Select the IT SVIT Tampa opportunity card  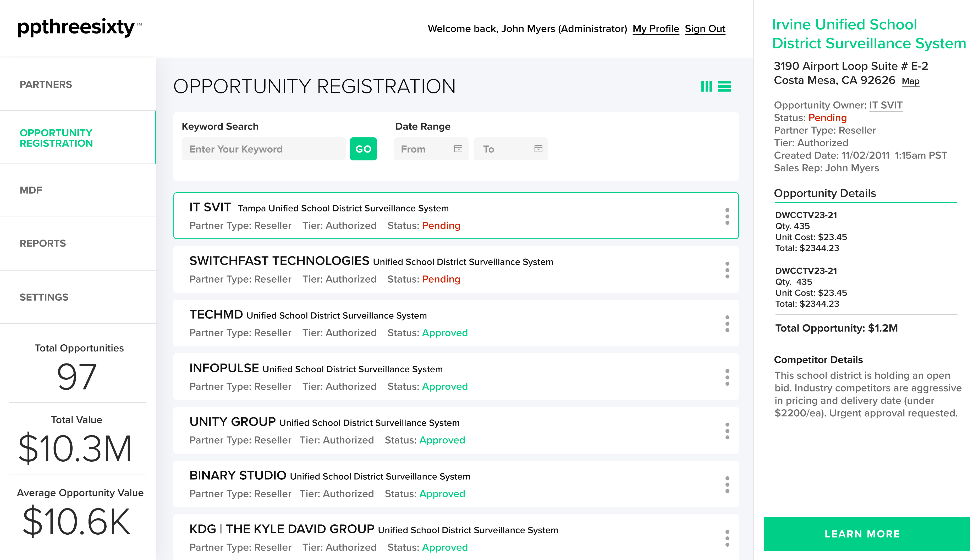pos(456,216)
